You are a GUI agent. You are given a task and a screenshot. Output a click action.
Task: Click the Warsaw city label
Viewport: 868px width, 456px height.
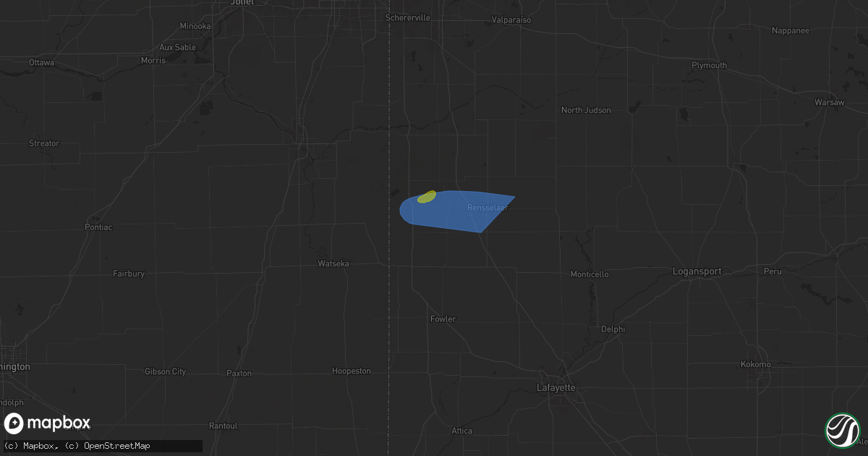click(x=829, y=103)
